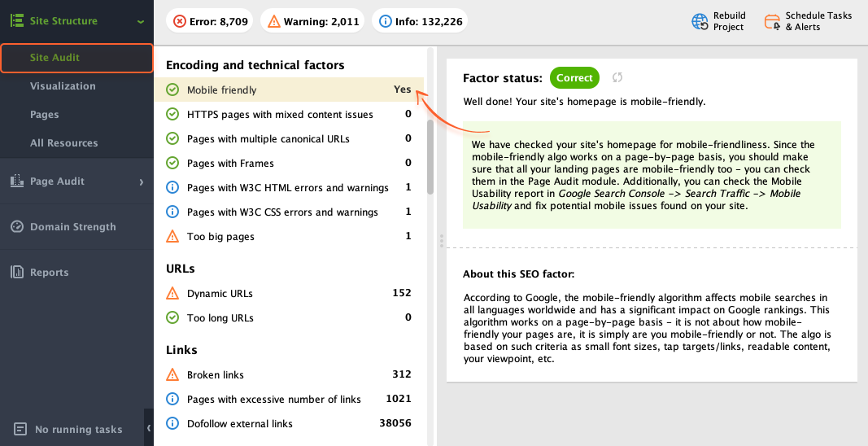Click the Page Audit icon in sidebar
This screenshot has width=868, height=446.
17,181
